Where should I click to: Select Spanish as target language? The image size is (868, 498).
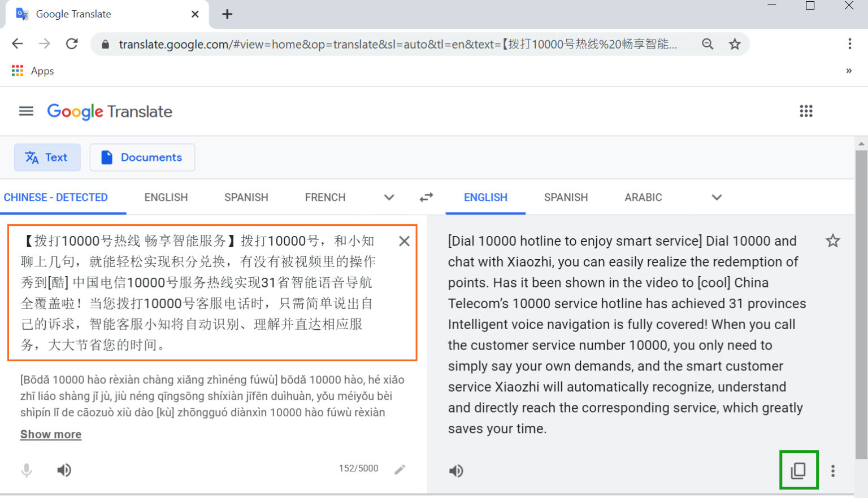(x=566, y=197)
